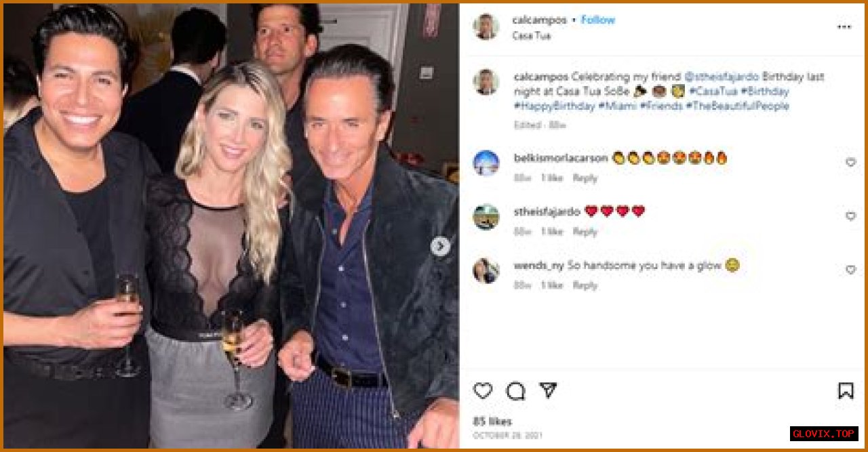Like the post with the heart icon
868x452 pixels.
point(483,391)
